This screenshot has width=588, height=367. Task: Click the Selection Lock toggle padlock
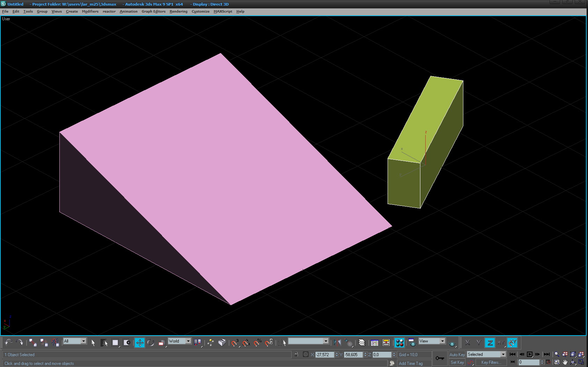coord(296,354)
